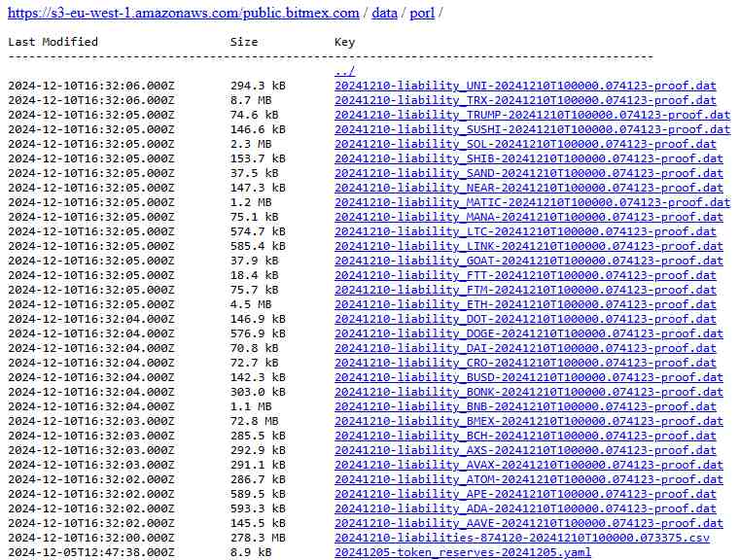Click the Key column header
Viewport: 739px width, 560px height.
tap(345, 43)
